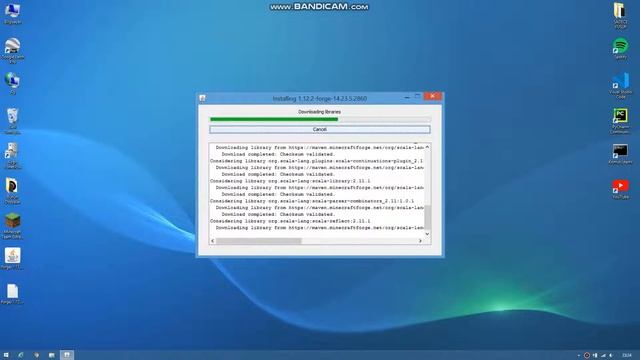Open the third taskbar pinned app icon
The height and width of the screenshot is (360, 640).
pos(36,355)
